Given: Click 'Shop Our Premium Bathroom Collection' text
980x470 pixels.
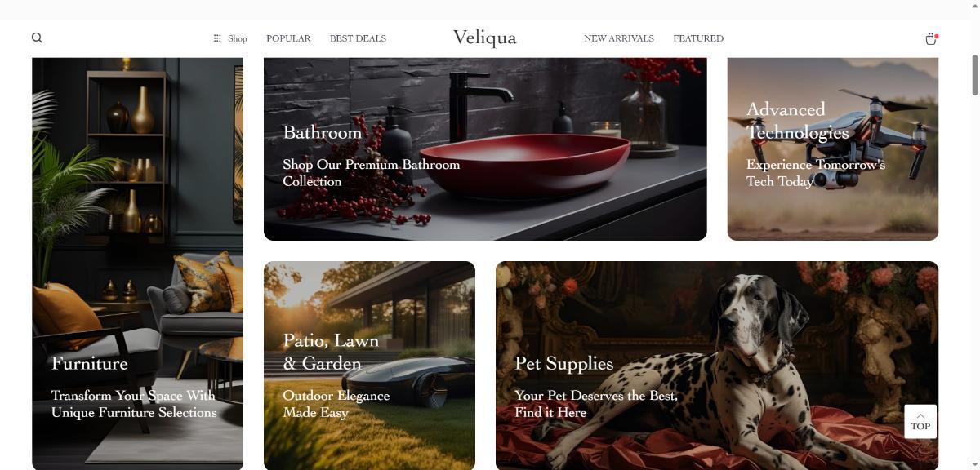Looking at the screenshot, I should [372, 173].
